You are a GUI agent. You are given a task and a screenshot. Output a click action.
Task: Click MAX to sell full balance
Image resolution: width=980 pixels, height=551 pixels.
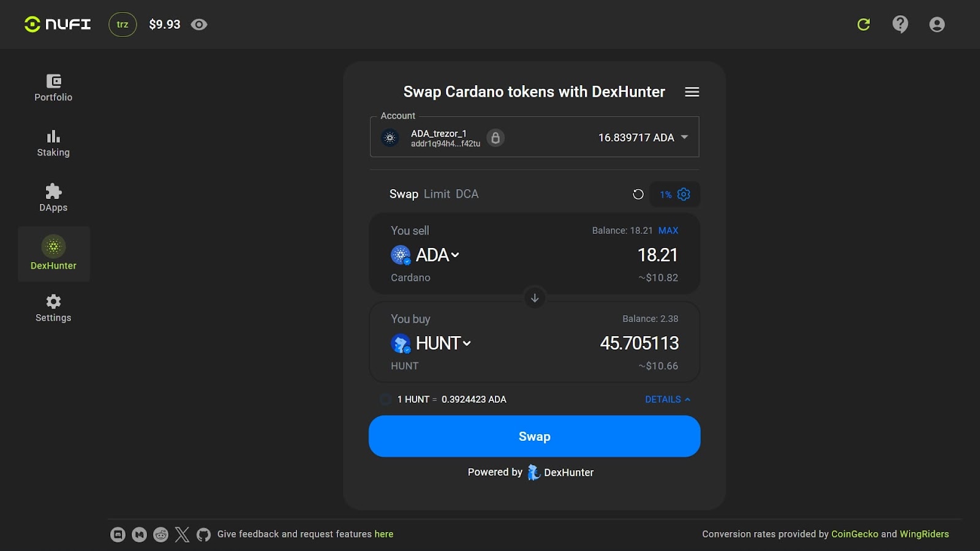click(x=668, y=231)
